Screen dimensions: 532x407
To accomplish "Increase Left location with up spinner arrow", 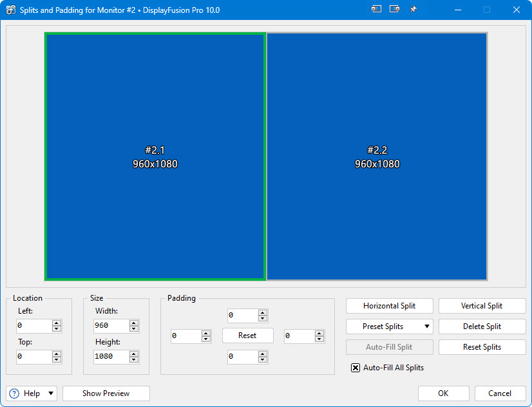I will [x=57, y=323].
